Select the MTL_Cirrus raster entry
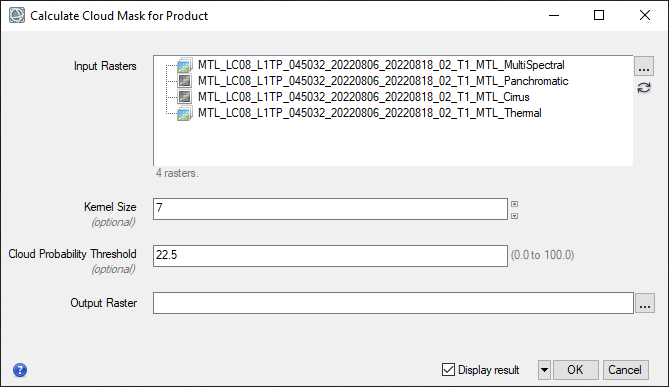The width and height of the screenshot is (669, 387). (364, 97)
